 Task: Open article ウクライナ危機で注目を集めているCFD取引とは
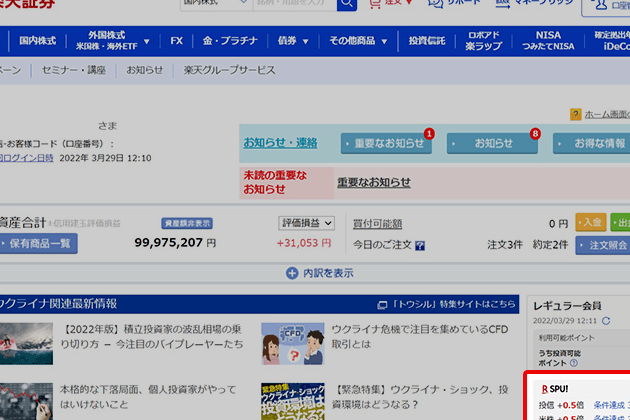420,337
